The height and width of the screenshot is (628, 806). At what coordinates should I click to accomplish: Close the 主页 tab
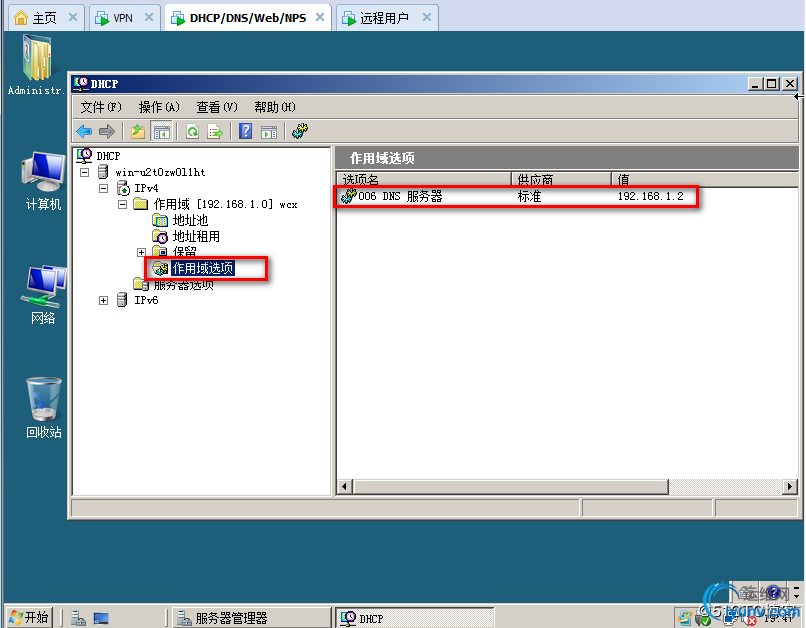[x=73, y=17]
